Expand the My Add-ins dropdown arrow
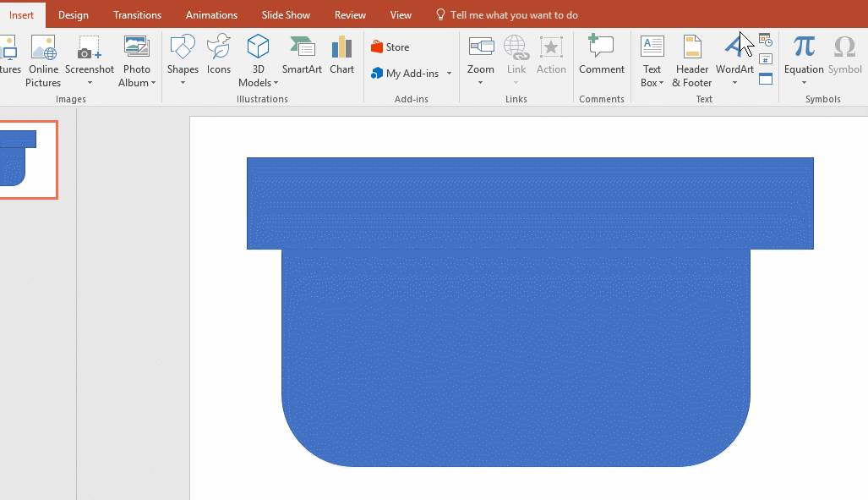 pos(449,74)
